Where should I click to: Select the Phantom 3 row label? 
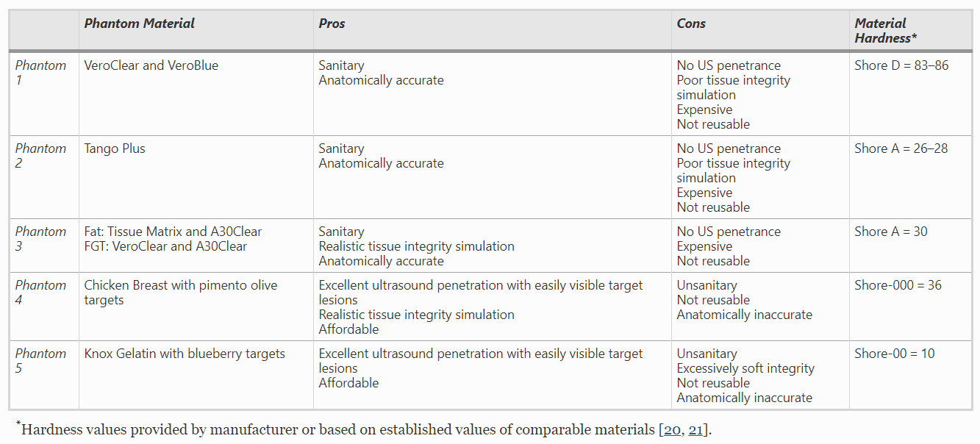[x=40, y=239]
